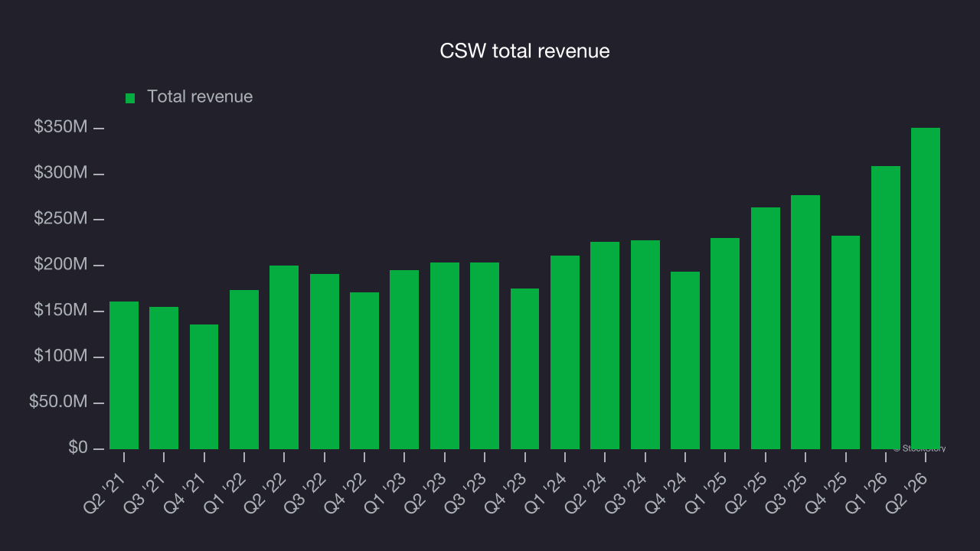The height and width of the screenshot is (551, 980).
Task: Select the Q2 '25 revenue bar
Action: (766, 328)
